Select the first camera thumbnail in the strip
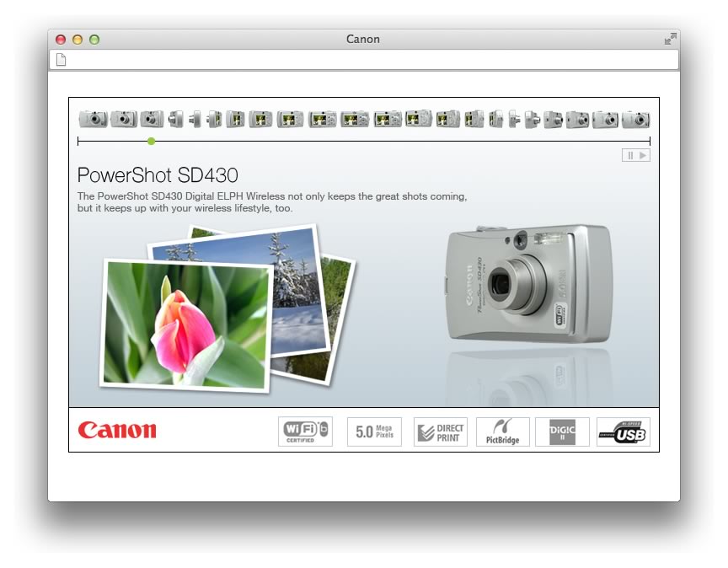Image resolution: width=728 pixels, height=568 pixels. click(x=94, y=119)
